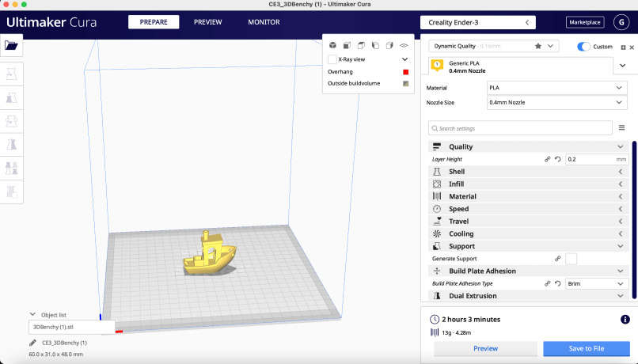This screenshot has height=364, width=638.
Task: Open settings visibility hamburger menu
Action: coord(621,127)
